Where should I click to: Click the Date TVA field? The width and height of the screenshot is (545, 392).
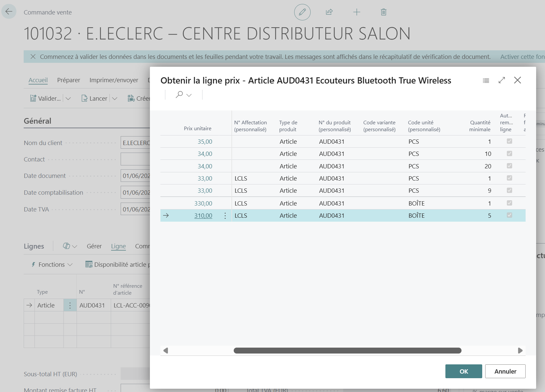[x=135, y=209]
